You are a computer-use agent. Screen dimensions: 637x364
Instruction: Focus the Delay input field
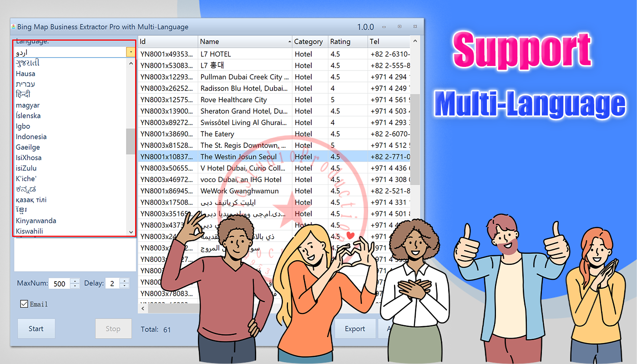tap(112, 283)
